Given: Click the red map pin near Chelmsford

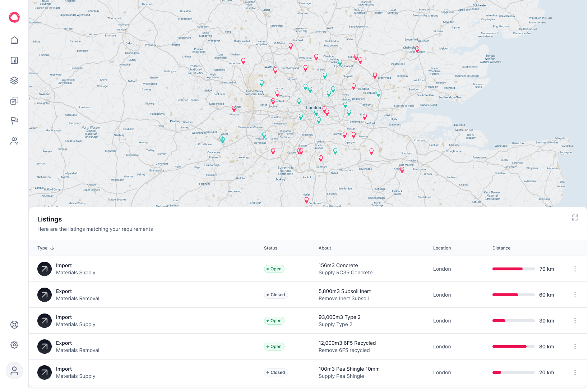Looking at the screenshot, I should tap(417, 49).
